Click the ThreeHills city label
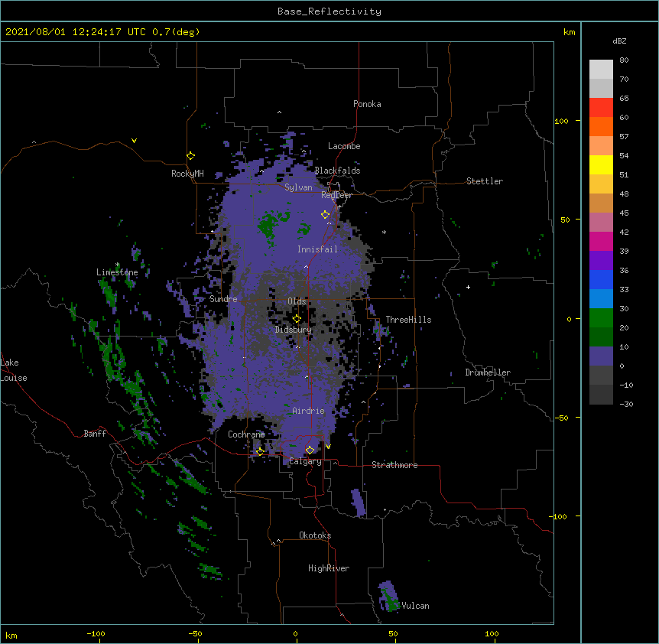This screenshot has width=659, height=644. [408, 320]
